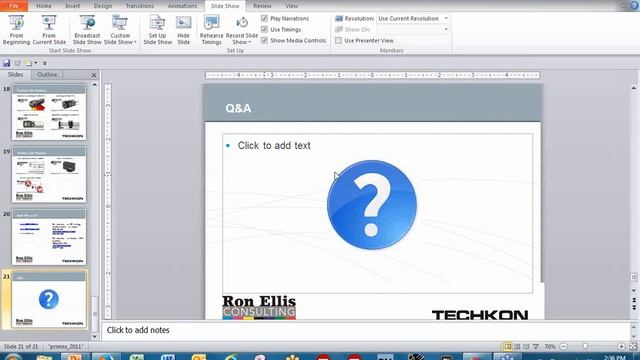Switch to the Design tab
This screenshot has height=360, width=640.
point(102,6)
